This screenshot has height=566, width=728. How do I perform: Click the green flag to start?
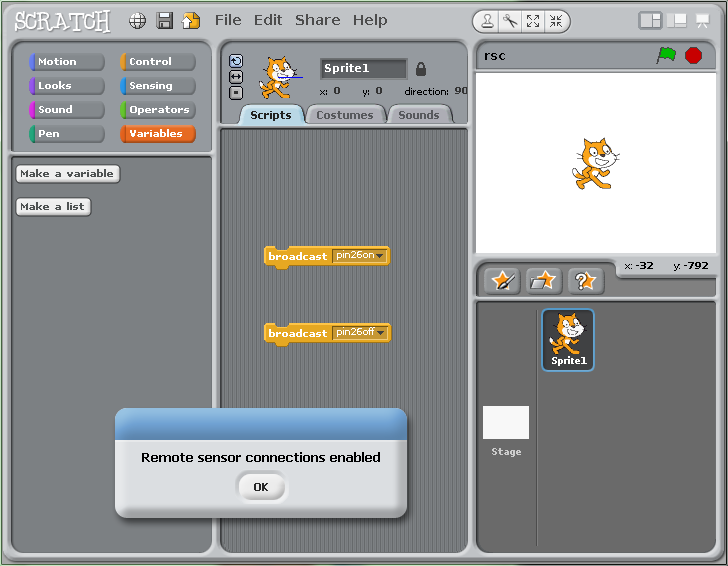[666, 55]
